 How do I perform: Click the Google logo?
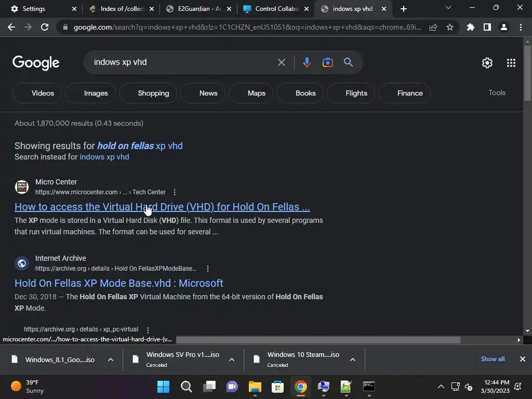click(x=36, y=63)
